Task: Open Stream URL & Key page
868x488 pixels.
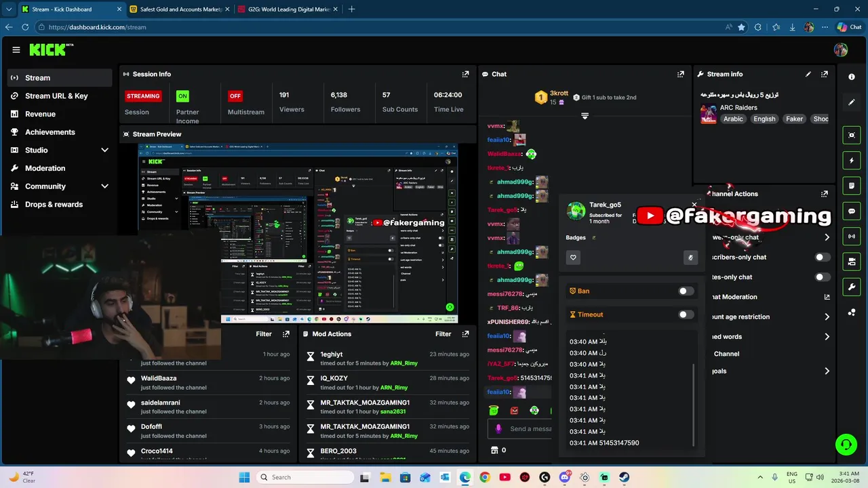Action: pos(60,96)
